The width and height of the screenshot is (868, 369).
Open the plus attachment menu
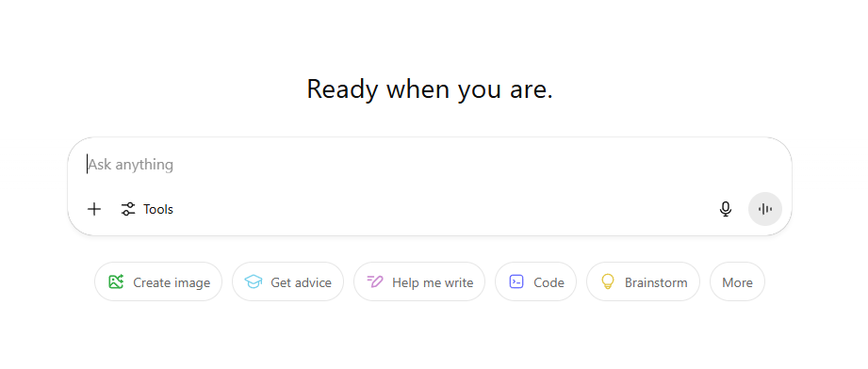click(x=94, y=209)
